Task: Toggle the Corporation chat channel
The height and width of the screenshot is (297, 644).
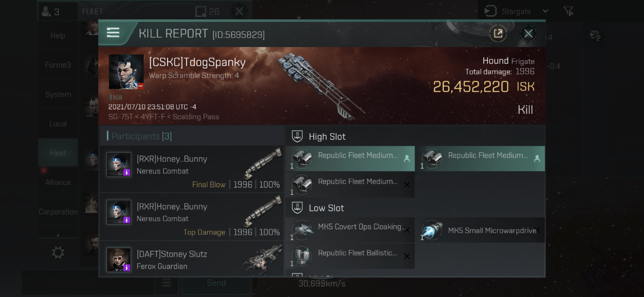Action: (x=58, y=212)
